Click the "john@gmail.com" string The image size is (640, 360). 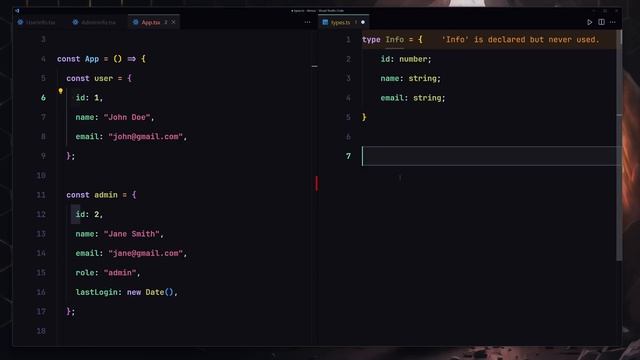click(x=145, y=137)
